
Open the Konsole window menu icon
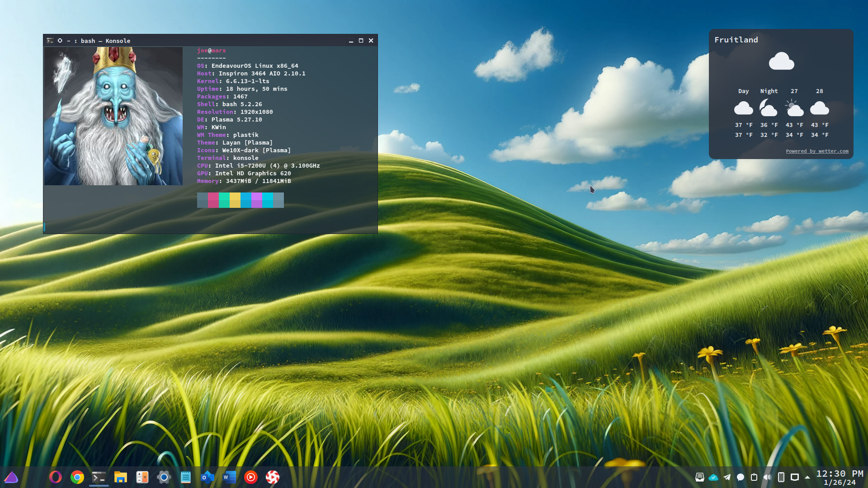click(50, 41)
